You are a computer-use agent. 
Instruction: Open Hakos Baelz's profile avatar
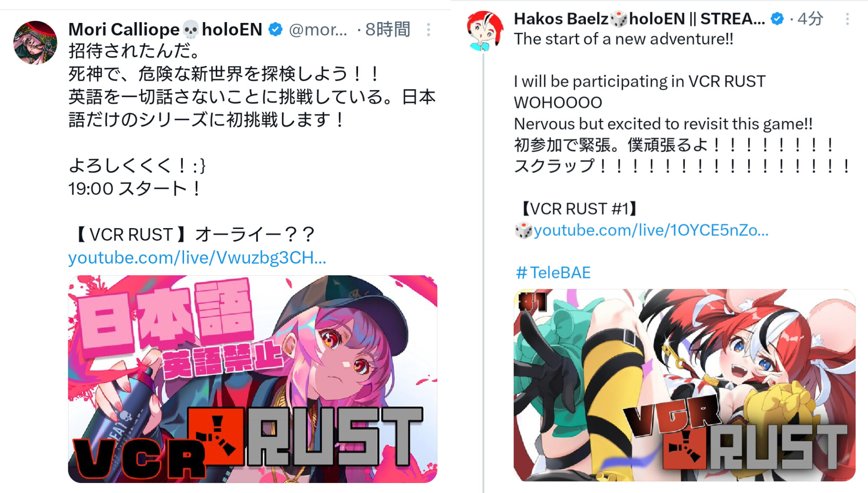[x=485, y=31]
